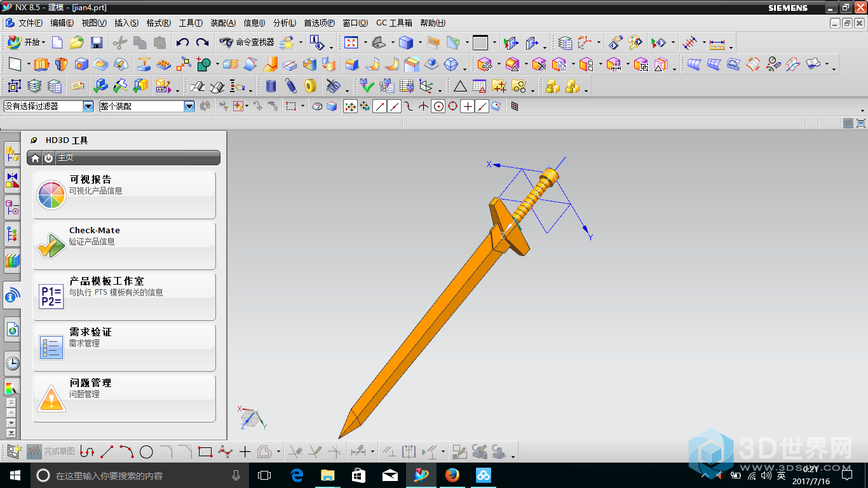
Task: Open the 产品模板工作室 panel
Action: pos(124,297)
